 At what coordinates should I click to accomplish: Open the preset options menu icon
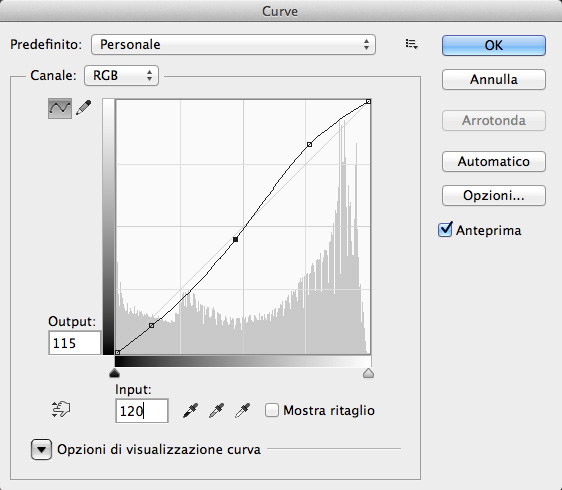[x=411, y=44]
